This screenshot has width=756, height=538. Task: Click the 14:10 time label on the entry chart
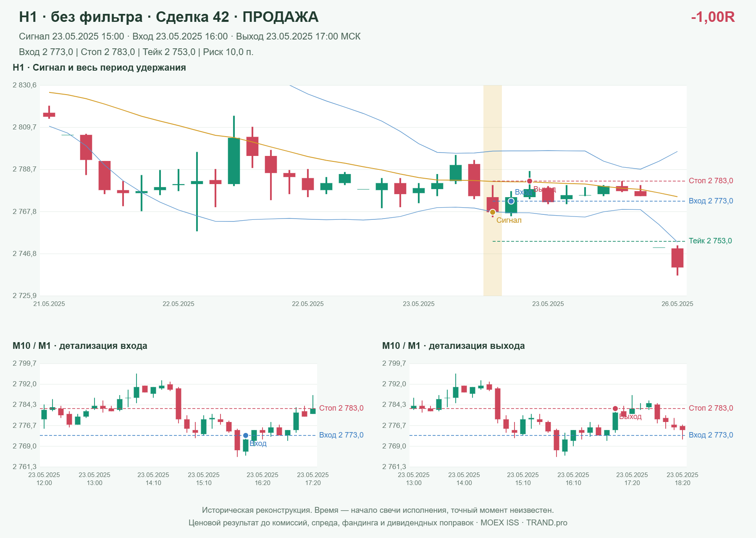pyautogui.click(x=153, y=483)
